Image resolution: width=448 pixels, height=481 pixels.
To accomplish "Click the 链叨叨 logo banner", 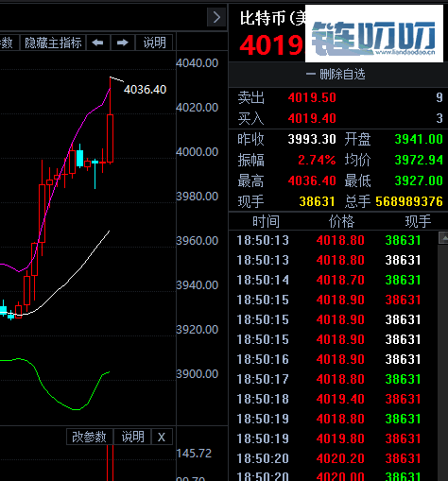I will point(374,33).
